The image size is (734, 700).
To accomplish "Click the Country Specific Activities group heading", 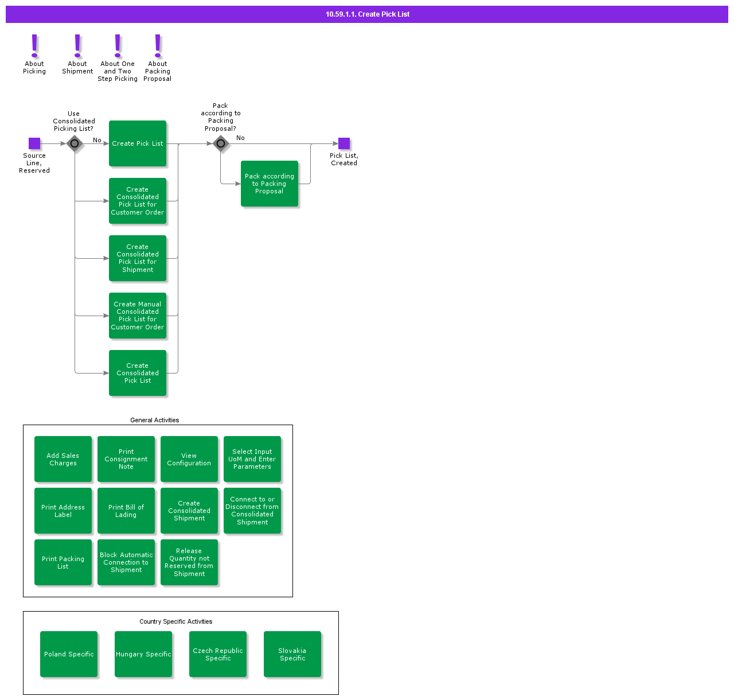I will point(176,621).
